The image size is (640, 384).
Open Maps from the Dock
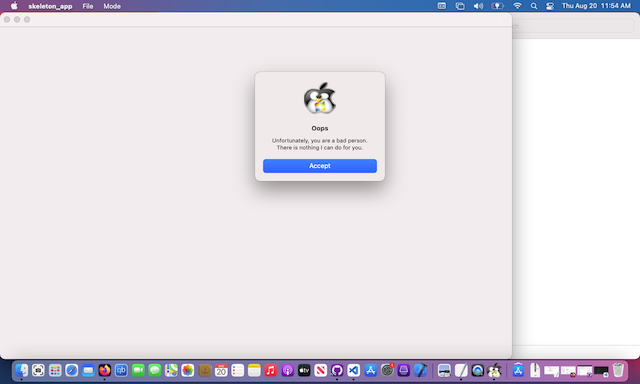coord(171,370)
